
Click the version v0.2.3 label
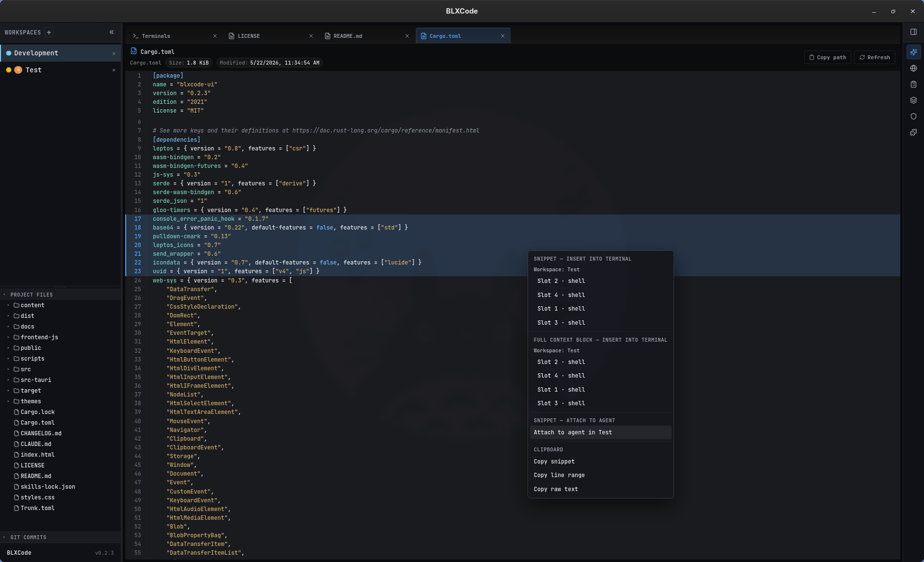tap(104, 553)
